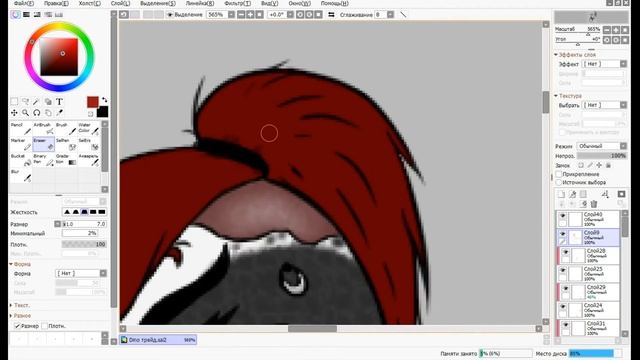Select the Blur tool
Image resolution: width=640 pixels, height=360 pixels.
(x=21, y=175)
